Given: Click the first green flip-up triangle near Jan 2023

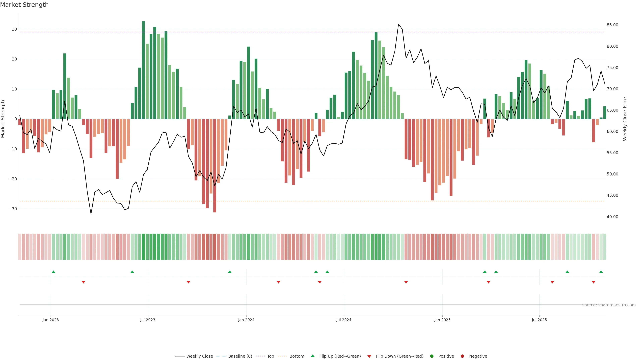Looking at the screenshot, I should point(53,272).
